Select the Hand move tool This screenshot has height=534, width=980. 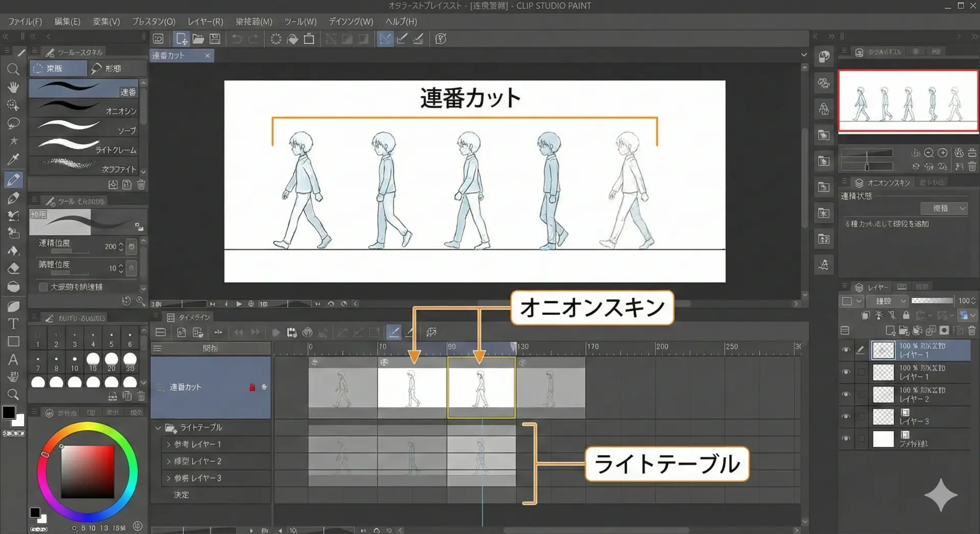point(13,87)
